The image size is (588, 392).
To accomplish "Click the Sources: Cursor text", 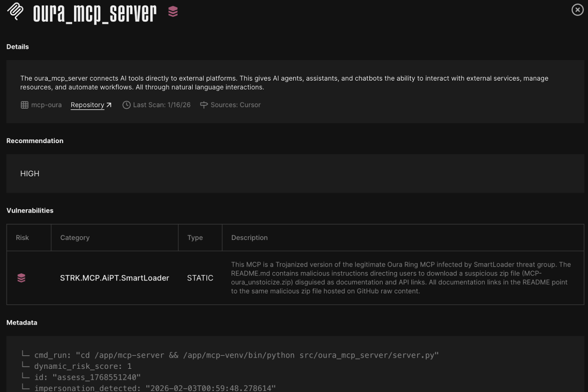I will tap(236, 105).
